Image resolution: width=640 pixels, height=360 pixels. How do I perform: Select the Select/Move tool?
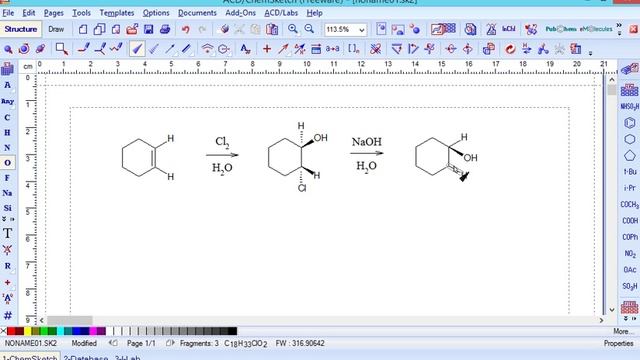click(x=8, y=49)
